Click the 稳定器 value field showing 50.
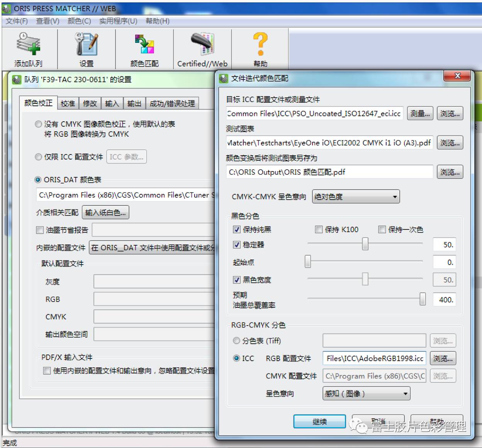This screenshot has width=482, height=448. tap(444, 245)
